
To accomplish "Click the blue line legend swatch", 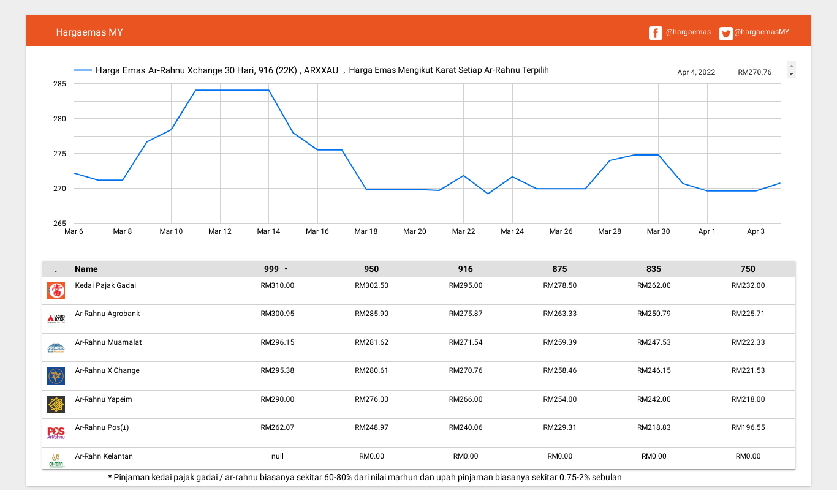I will click(82, 70).
